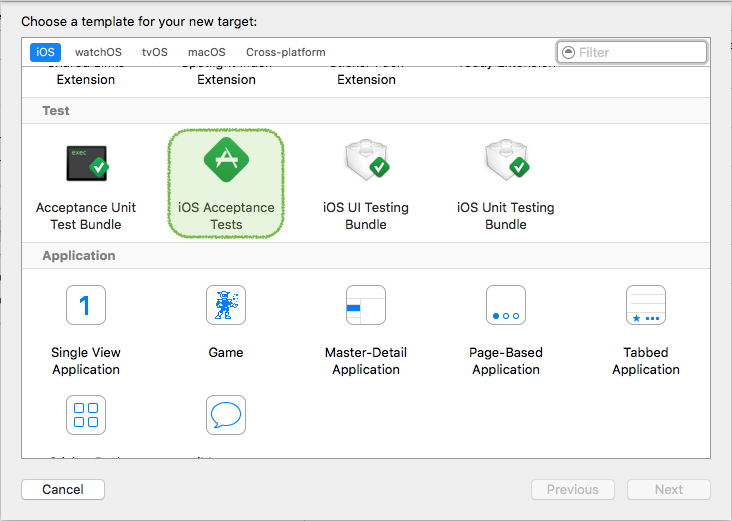Choose the Page-Based Application icon

(x=506, y=305)
